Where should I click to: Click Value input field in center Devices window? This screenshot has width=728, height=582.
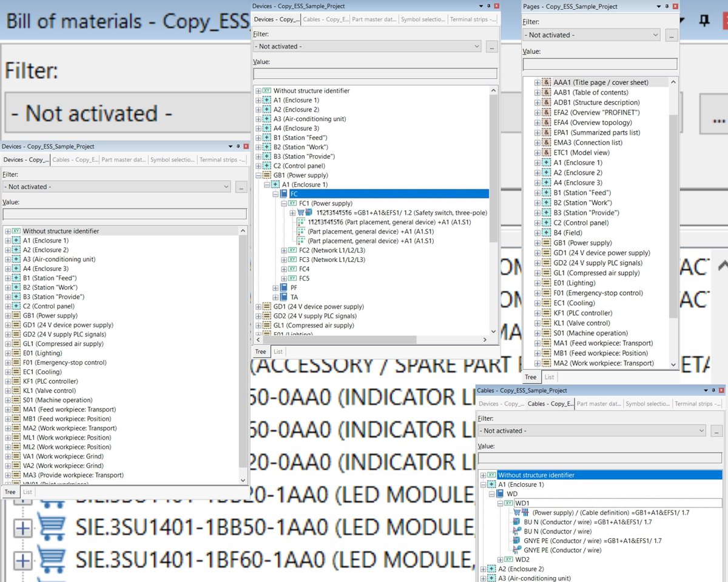pos(375,73)
